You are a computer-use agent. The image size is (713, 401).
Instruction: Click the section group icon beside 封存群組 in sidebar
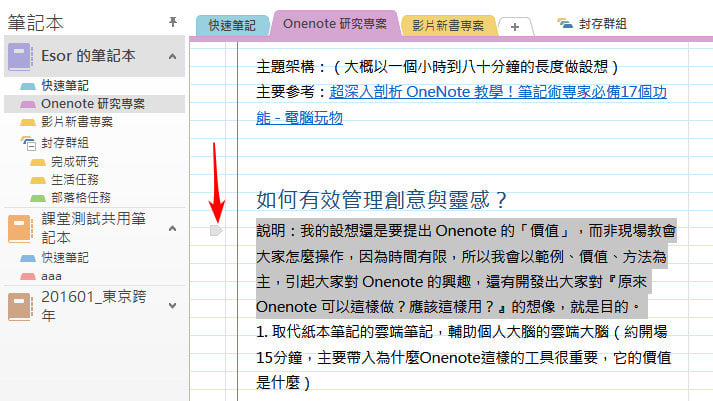click(28, 143)
